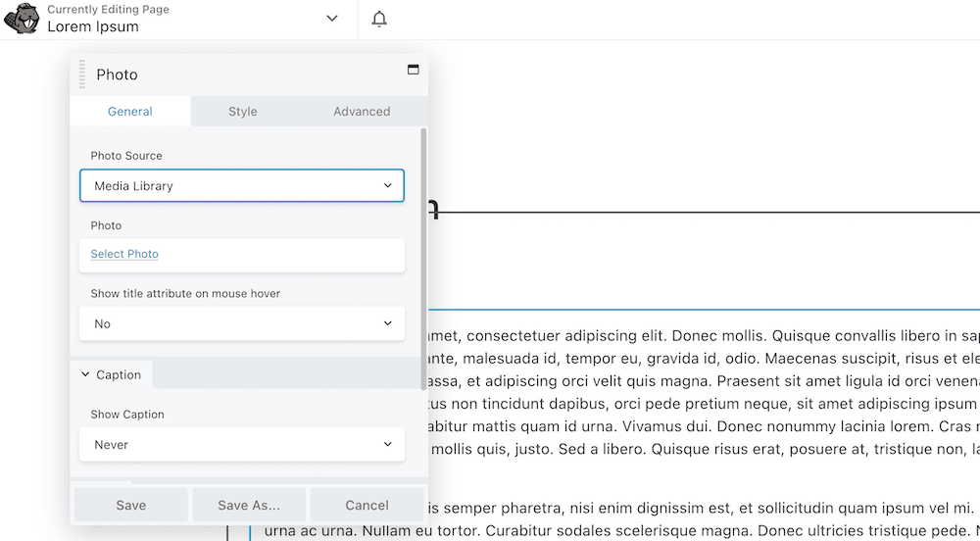Click the Save button
The height and width of the screenshot is (541, 980).
point(131,505)
